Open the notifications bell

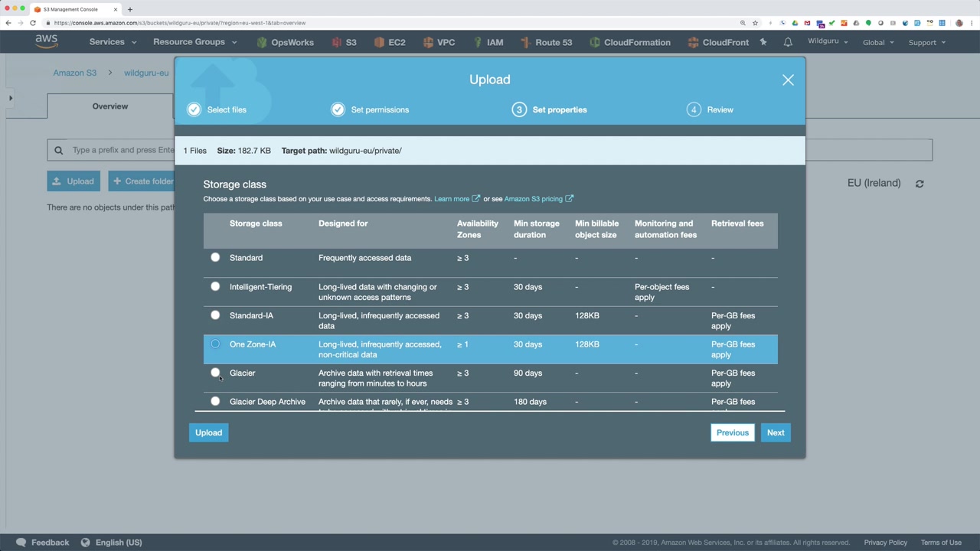pos(788,42)
